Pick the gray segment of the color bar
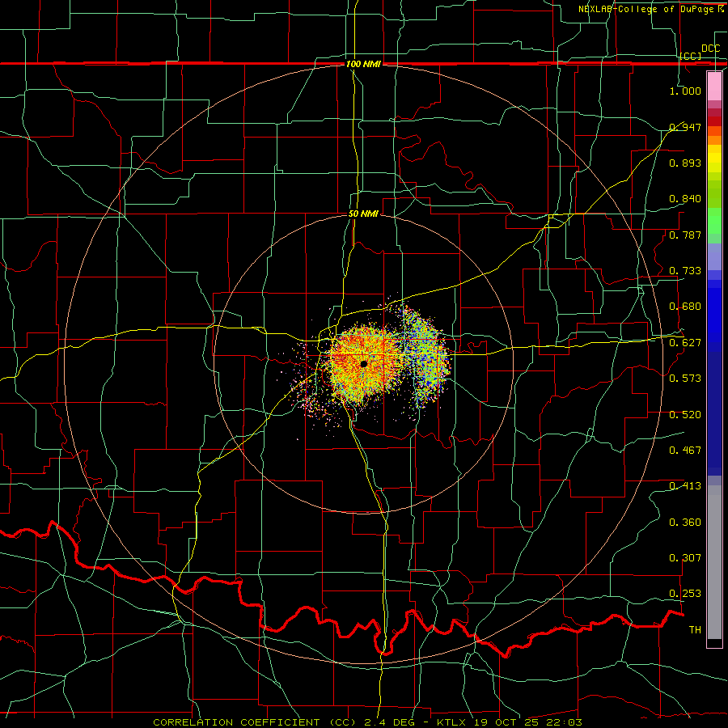This screenshot has width=728, height=728. coord(714,562)
